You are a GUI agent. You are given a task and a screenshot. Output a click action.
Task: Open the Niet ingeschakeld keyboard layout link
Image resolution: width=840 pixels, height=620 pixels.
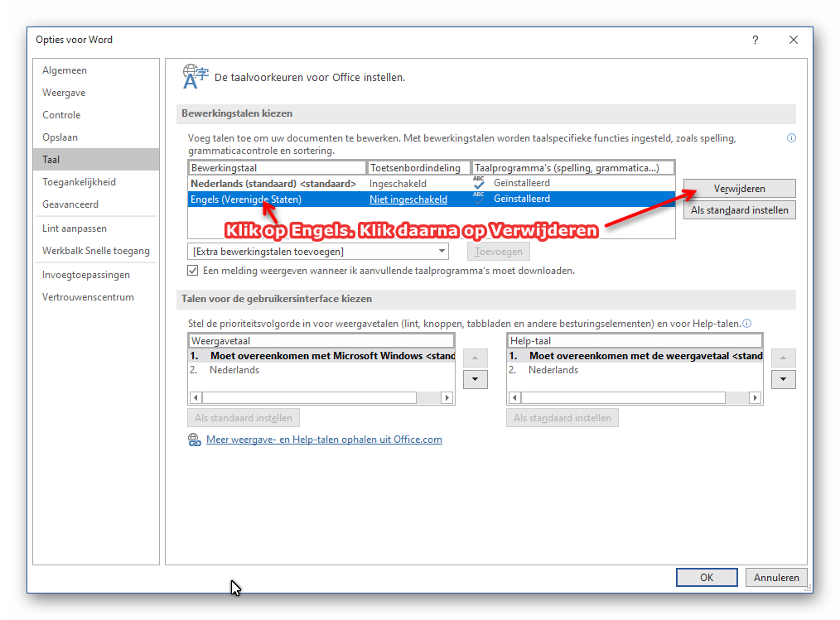(x=408, y=199)
